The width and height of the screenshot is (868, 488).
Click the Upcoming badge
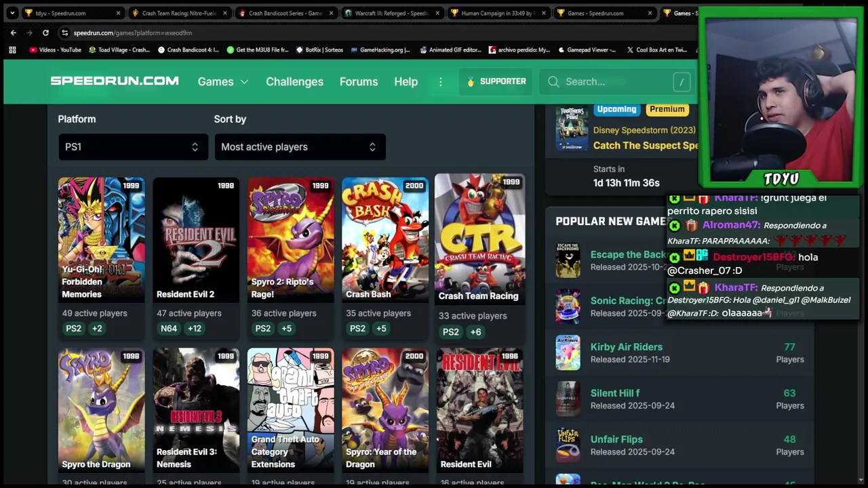616,109
